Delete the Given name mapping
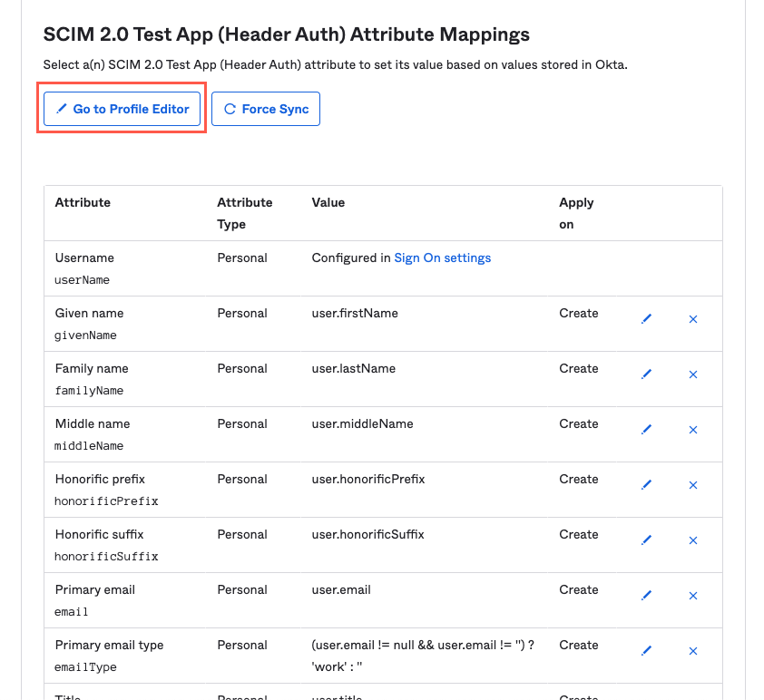 click(693, 319)
